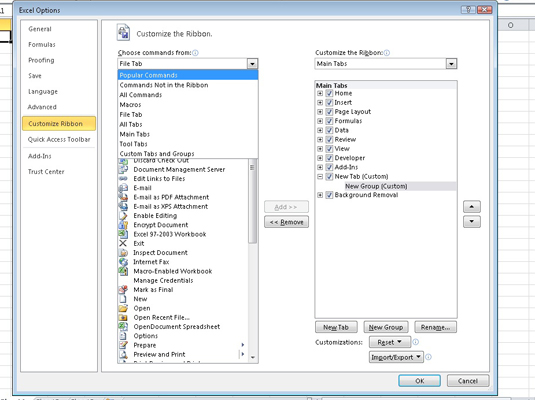The height and width of the screenshot is (400, 535).
Task: Open the Import/Export dropdown button
Action: coord(396,357)
